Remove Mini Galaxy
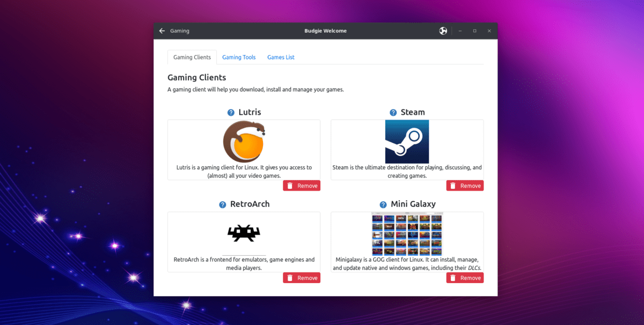 [x=465, y=277]
